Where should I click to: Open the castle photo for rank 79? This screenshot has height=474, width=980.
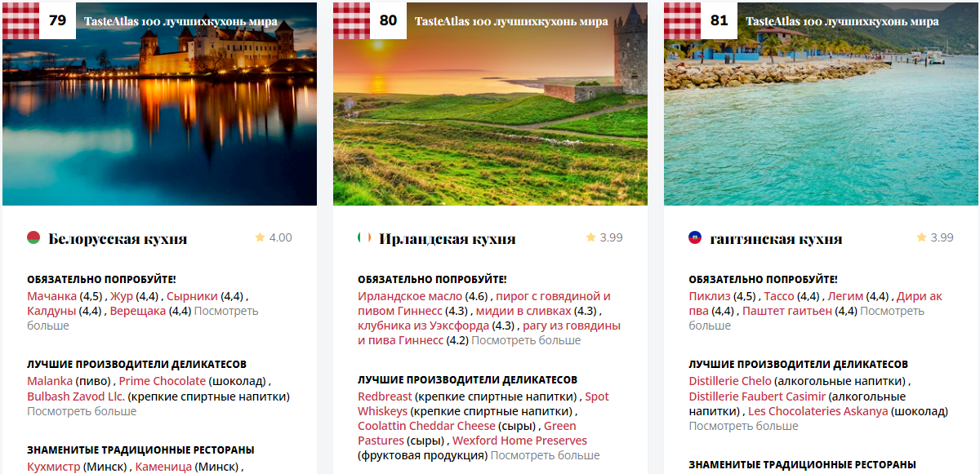[159, 104]
